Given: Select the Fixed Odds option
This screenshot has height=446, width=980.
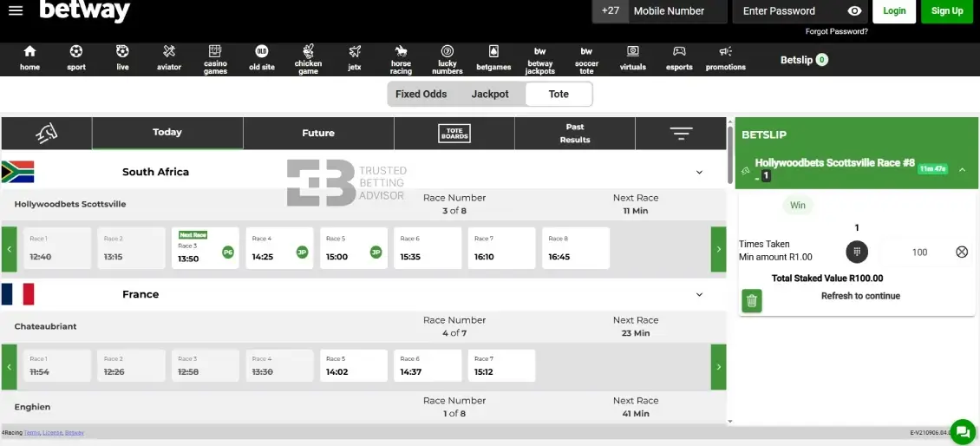Looking at the screenshot, I should (421, 95).
